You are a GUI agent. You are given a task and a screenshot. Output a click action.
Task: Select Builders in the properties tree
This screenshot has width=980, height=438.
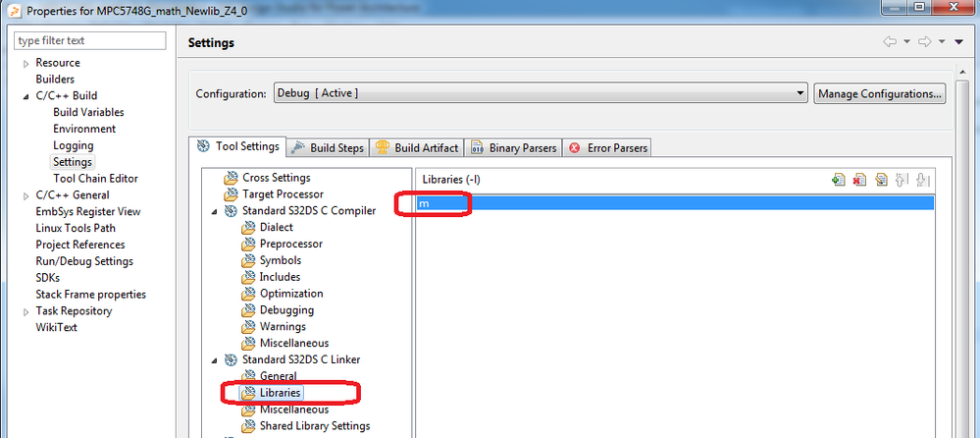55,79
